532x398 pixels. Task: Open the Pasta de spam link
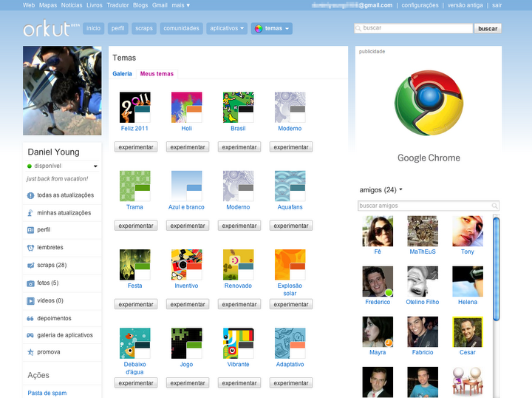pyautogui.click(x=47, y=393)
